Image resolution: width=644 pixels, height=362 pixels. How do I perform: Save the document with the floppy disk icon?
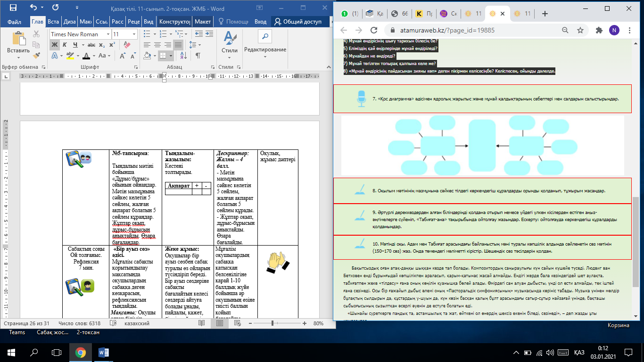pos(13,8)
